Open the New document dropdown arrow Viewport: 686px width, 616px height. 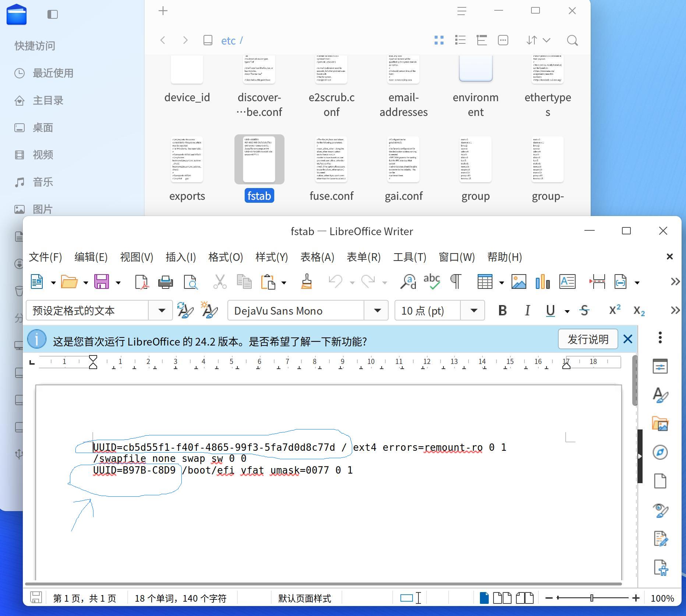click(x=53, y=283)
